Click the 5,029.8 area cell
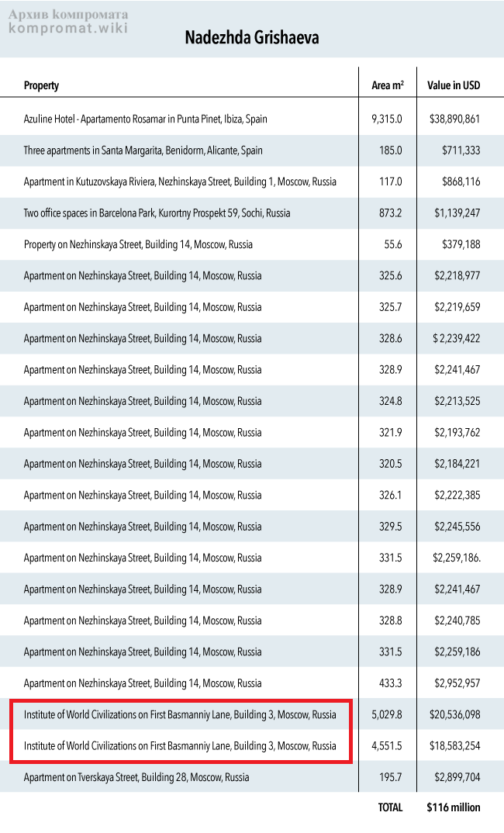Viewport: 504px width, 833px height. (x=387, y=714)
